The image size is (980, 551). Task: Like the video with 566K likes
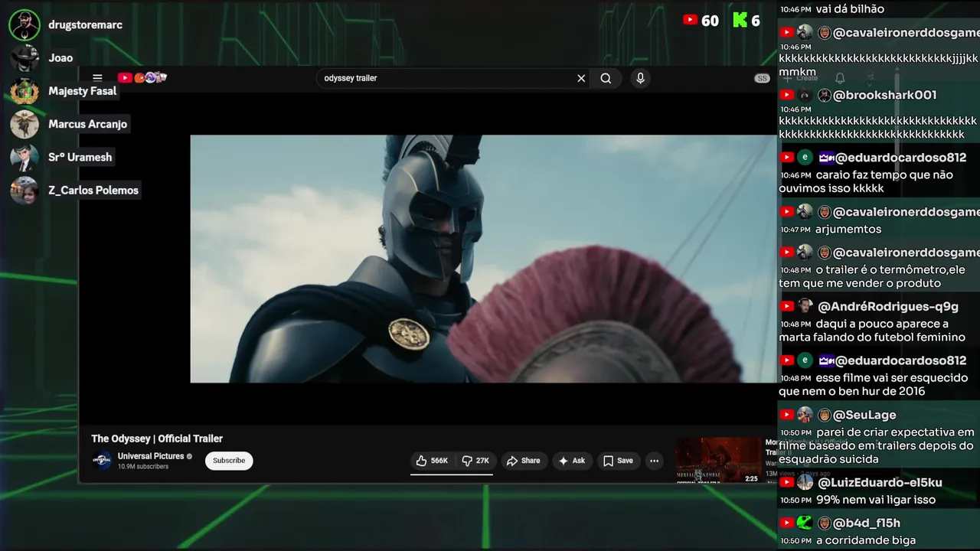(x=432, y=461)
